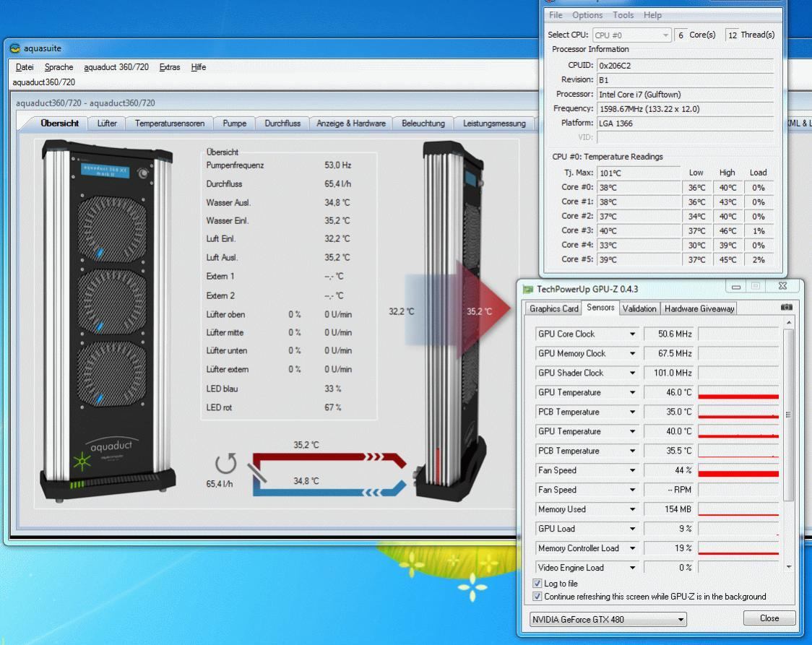This screenshot has height=645, width=812.
Task: Click the LED rot 67 % value
Action: coord(332,407)
